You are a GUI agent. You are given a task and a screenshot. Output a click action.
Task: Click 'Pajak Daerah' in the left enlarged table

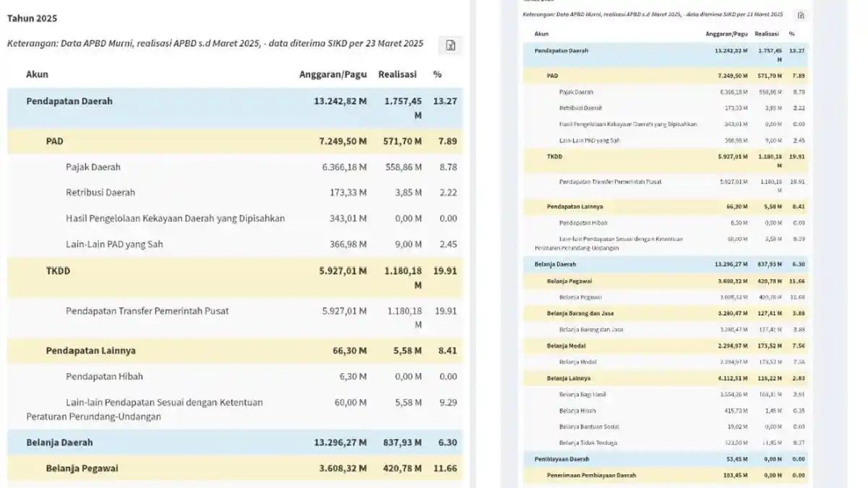(x=93, y=167)
